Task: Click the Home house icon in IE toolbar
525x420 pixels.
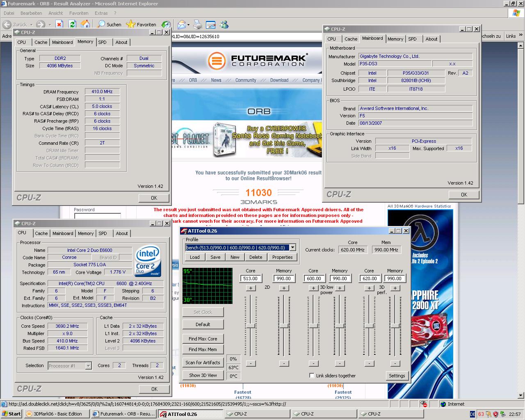Action: point(85,25)
